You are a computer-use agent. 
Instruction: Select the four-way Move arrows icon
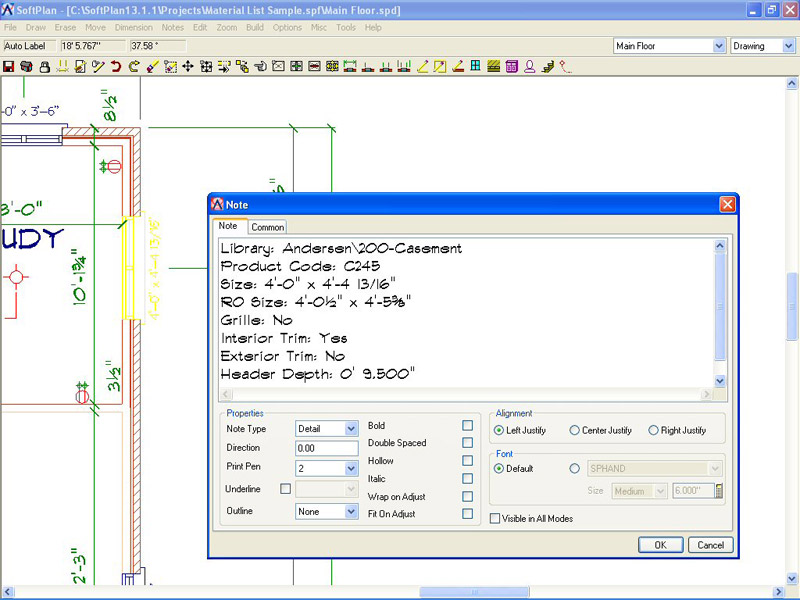click(188, 66)
